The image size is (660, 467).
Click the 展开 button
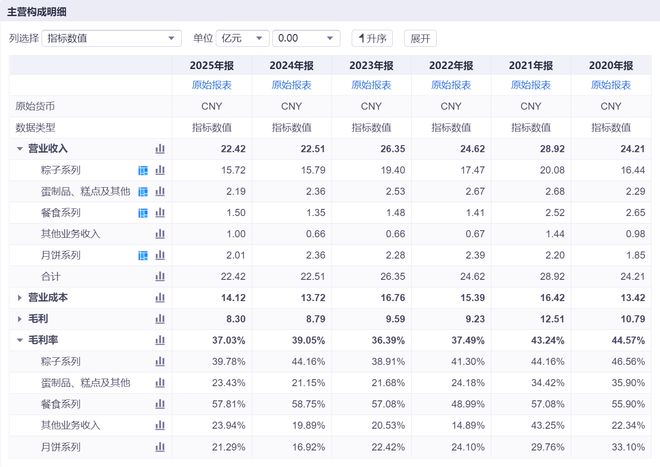pyautogui.click(x=420, y=38)
